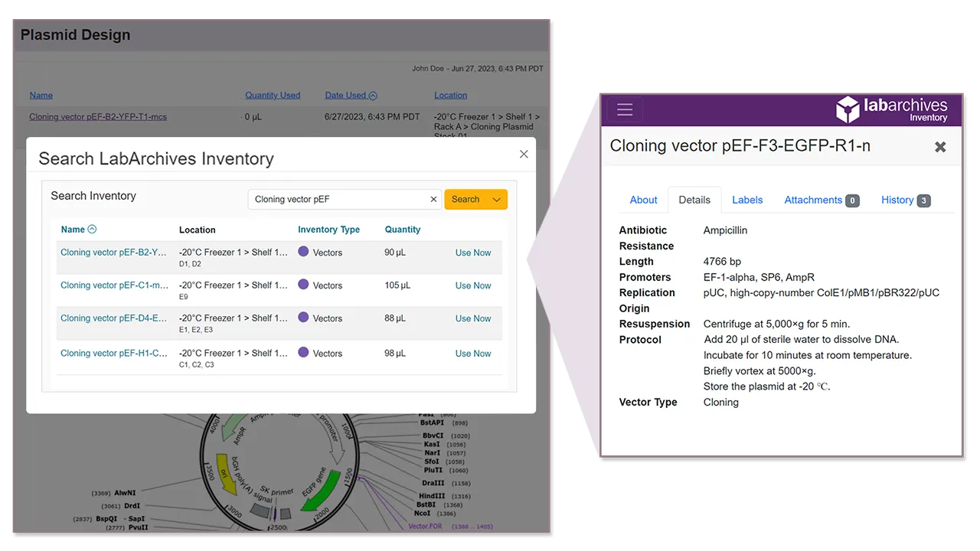Click the John Doe timestamp entry
The image size is (980, 551).
[478, 69]
